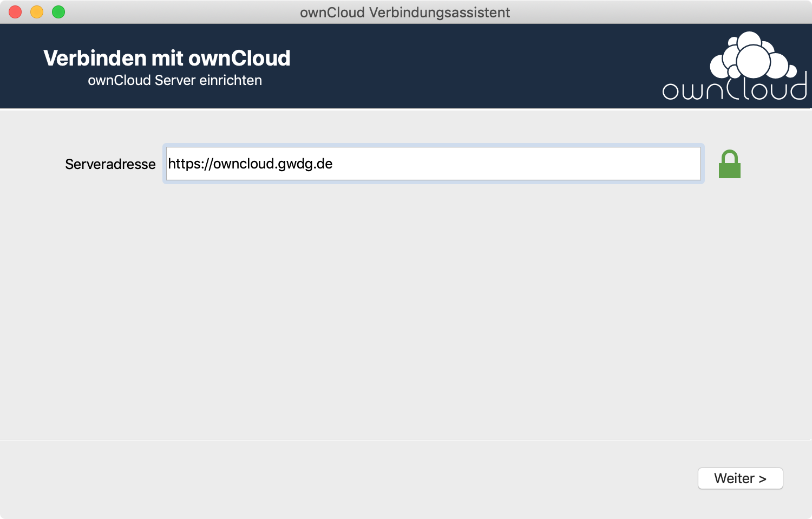812x519 pixels.
Task: Maximize the window using the green button
Action: click(58, 12)
